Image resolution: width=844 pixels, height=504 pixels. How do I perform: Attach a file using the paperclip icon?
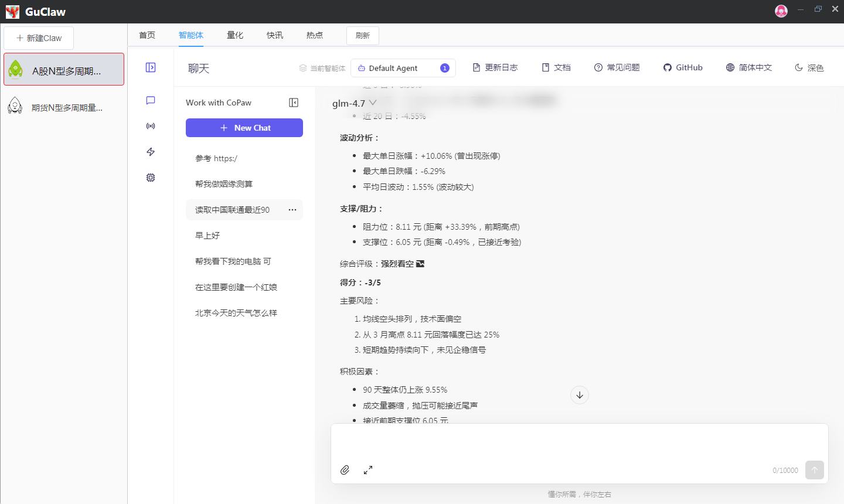[x=345, y=470]
